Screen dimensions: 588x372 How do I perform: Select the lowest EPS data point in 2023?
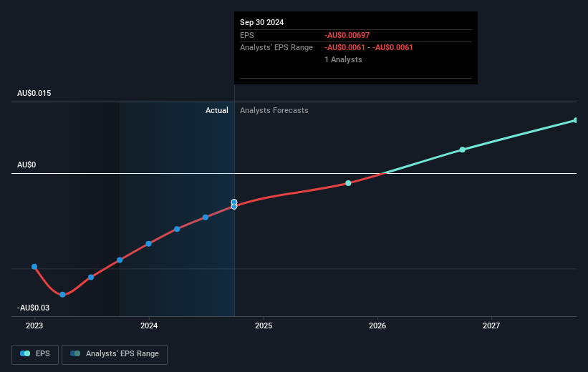(x=62, y=295)
